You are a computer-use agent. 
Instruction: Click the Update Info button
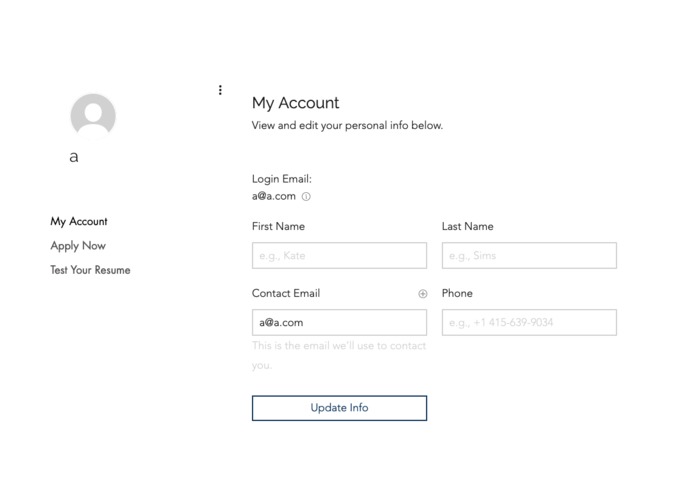[x=340, y=408]
